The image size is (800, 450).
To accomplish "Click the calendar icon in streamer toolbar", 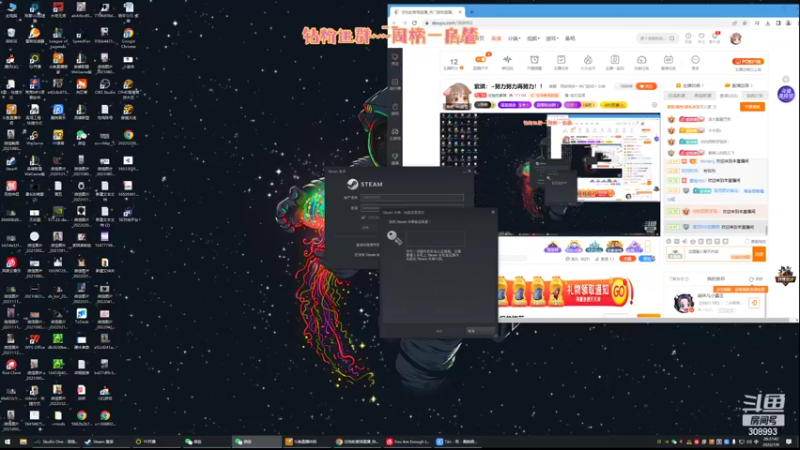I will pyautogui.click(x=668, y=60).
